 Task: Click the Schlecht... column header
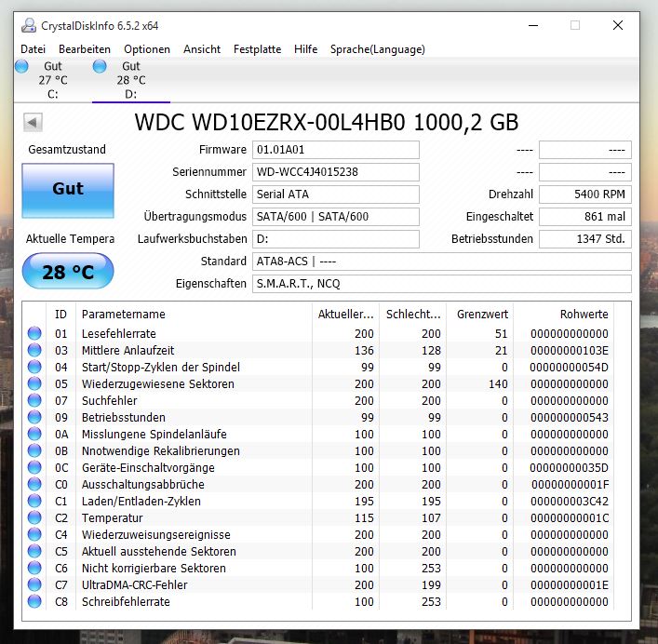[x=413, y=315]
